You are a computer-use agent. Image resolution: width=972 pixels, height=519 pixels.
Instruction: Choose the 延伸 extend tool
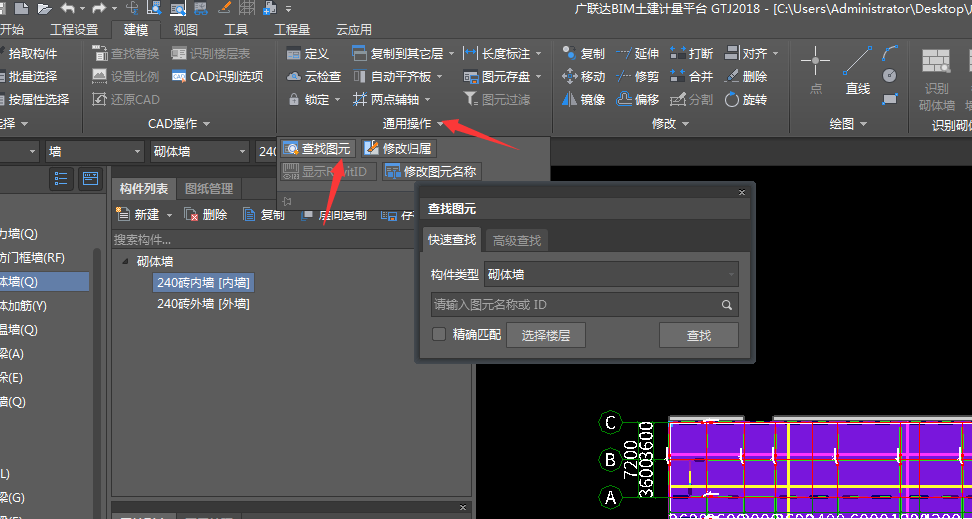(638, 54)
